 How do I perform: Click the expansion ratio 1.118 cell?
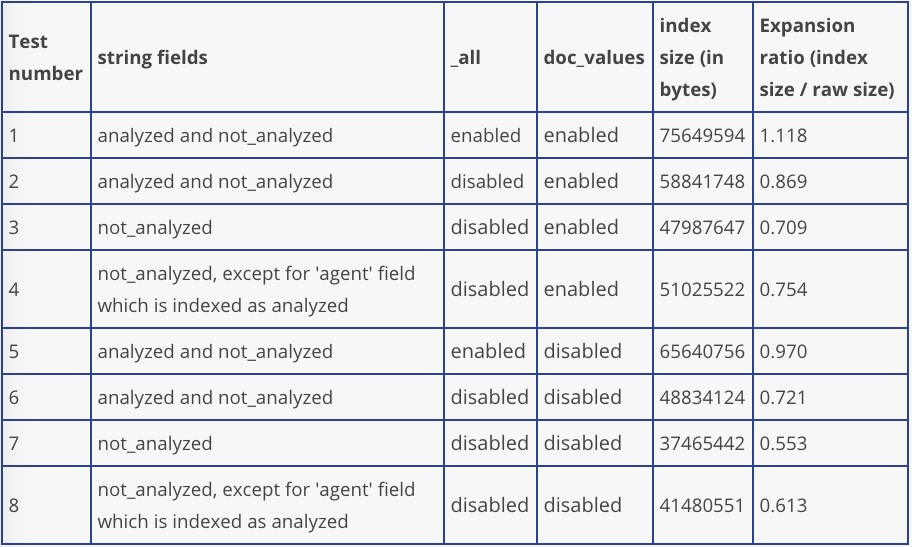tap(784, 136)
